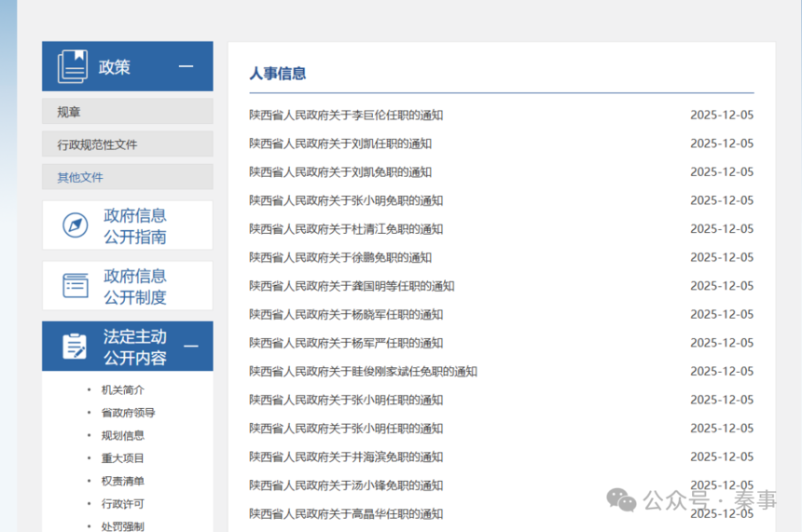Collapse the 政策 section with minus sign
Viewport: 802px width, 532px height.
tap(186, 66)
